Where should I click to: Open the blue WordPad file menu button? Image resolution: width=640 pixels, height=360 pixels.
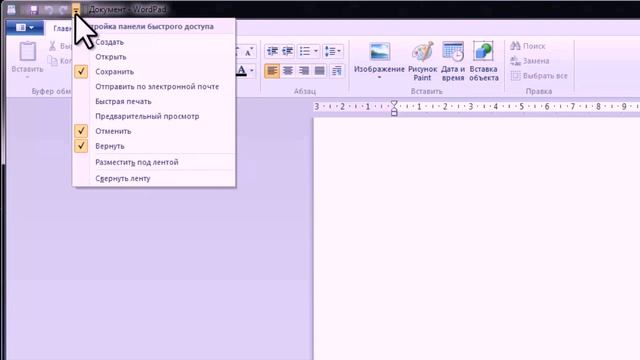tap(24, 27)
